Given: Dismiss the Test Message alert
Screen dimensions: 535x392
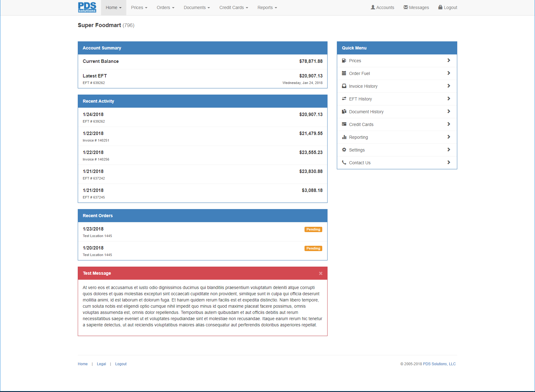Looking at the screenshot, I should (320, 273).
